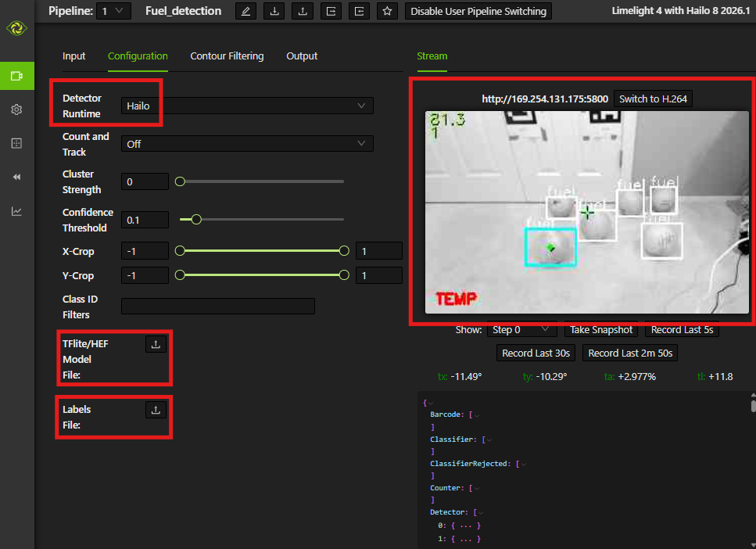The width and height of the screenshot is (756, 549).
Task: Open the rewind arrows sidebar icon
Action: pyautogui.click(x=17, y=177)
